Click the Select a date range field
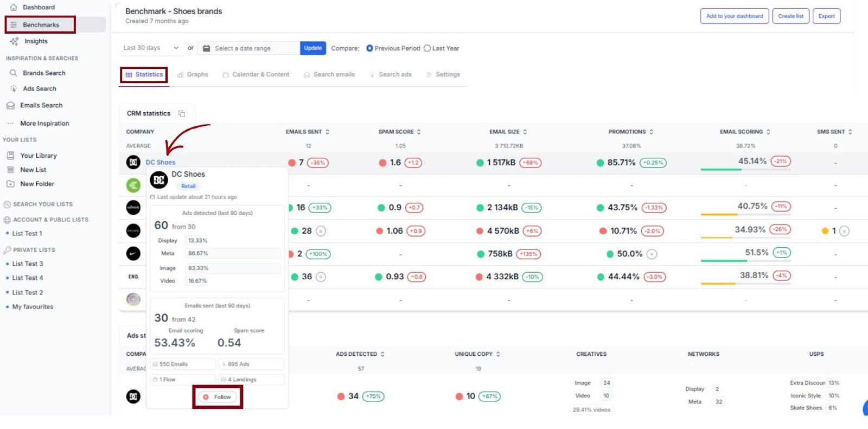This screenshot has width=868, height=429. coord(248,48)
